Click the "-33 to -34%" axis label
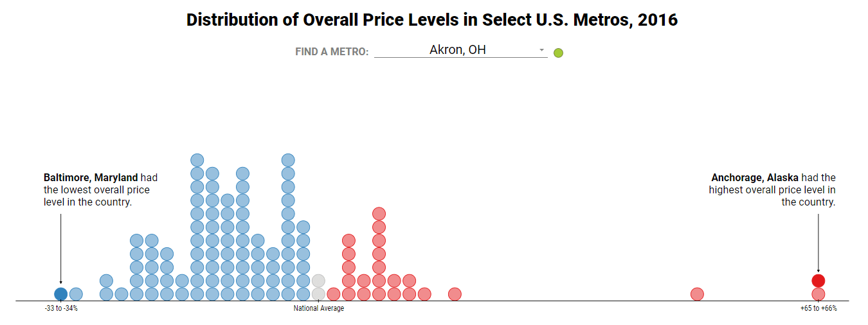868x325 pixels. point(61,309)
